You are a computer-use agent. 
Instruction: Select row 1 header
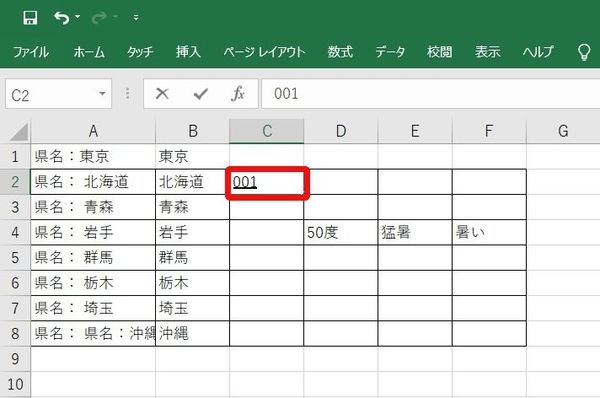point(15,157)
